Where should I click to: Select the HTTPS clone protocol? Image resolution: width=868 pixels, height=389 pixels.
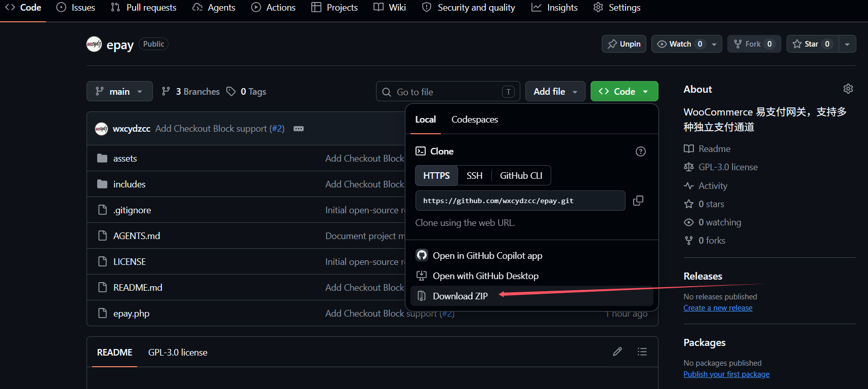click(436, 175)
